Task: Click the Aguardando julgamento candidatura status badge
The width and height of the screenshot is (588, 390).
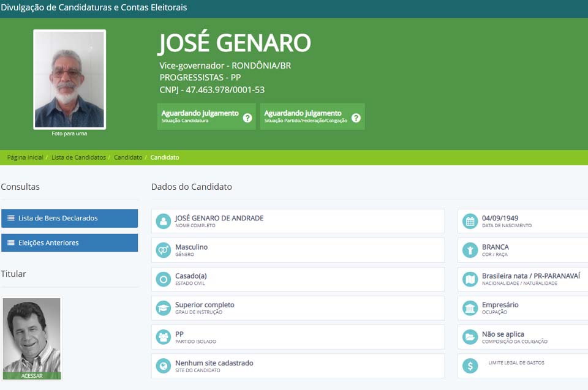Action: pyautogui.click(x=200, y=116)
